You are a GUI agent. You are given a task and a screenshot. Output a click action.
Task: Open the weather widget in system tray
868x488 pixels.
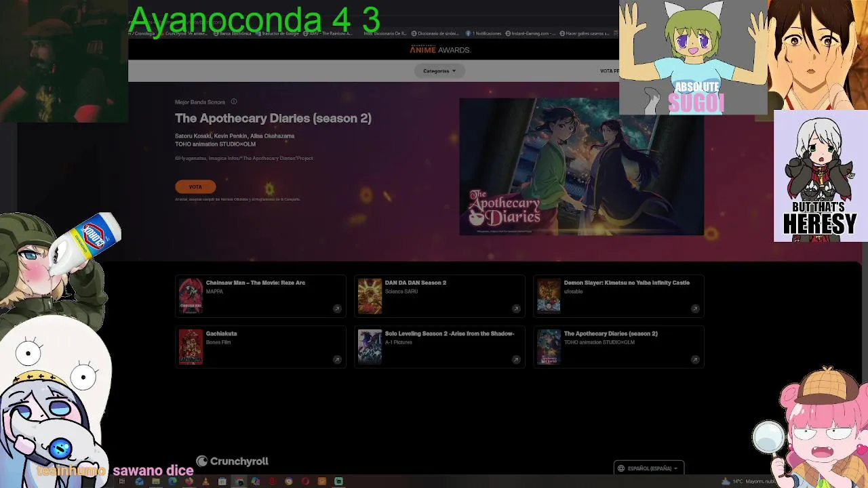(749, 481)
